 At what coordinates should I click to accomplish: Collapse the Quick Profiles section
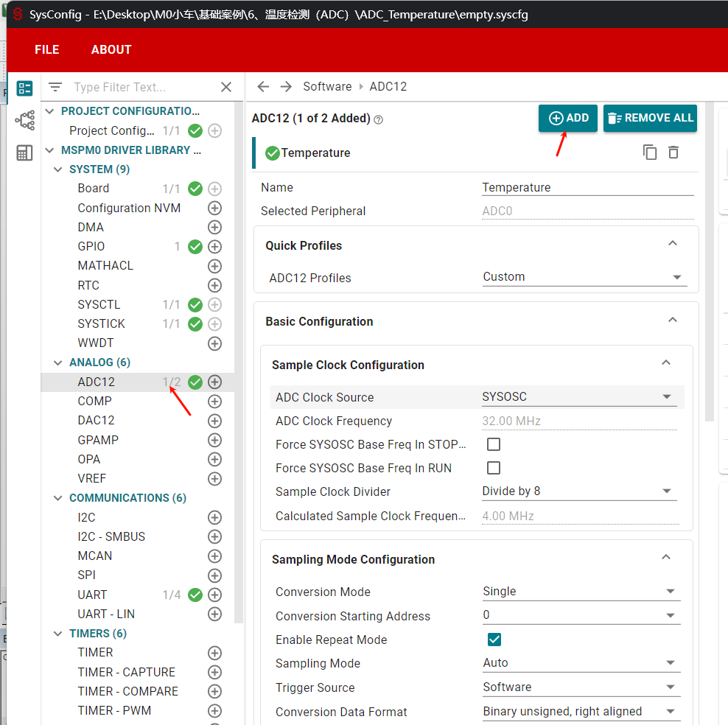tap(672, 243)
